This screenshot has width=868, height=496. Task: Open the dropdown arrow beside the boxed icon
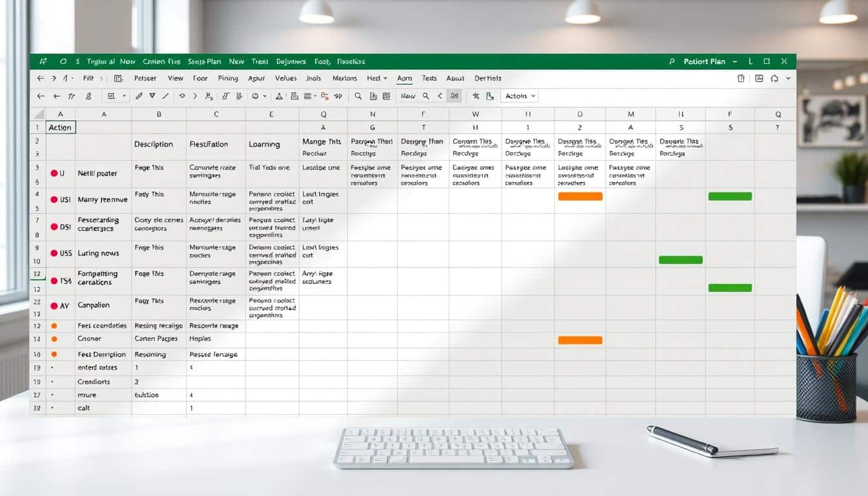click(124, 96)
